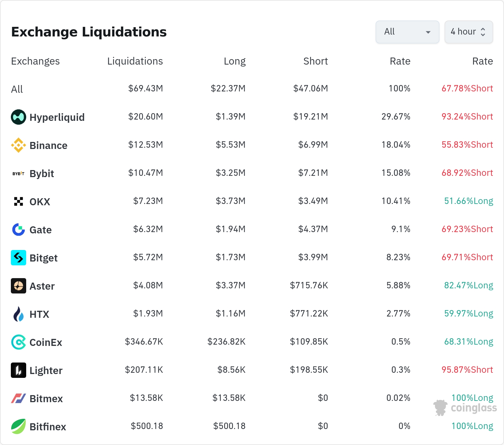Open the All coins dropdown
Viewport: 504px width, 445px height.
click(x=407, y=32)
